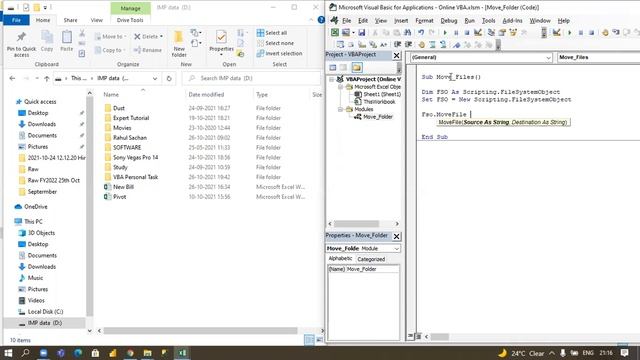Click Invert selection in Explorer ribbon
Image resolution: width=640 pixels, height=360 pixels.
pyautogui.click(x=280, y=53)
